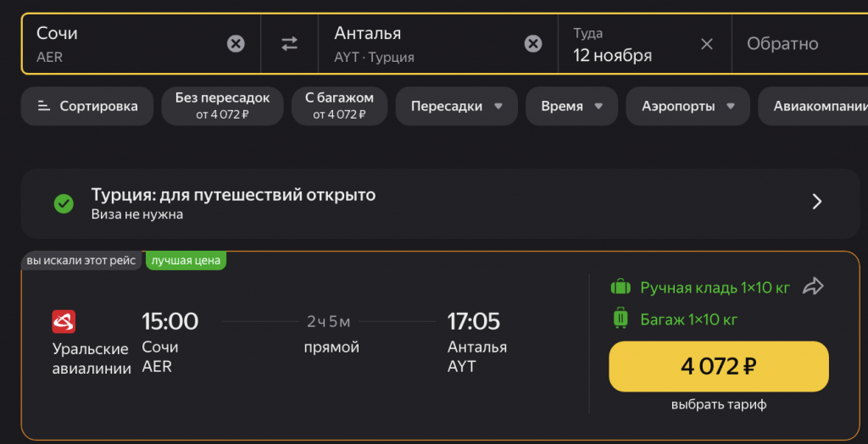
Task: Click the share arrow icon on flight card
Action: (x=813, y=286)
